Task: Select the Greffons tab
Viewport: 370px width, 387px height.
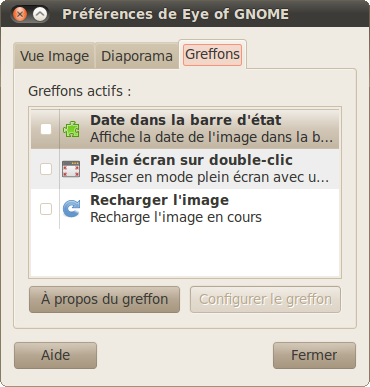Action: click(212, 54)
